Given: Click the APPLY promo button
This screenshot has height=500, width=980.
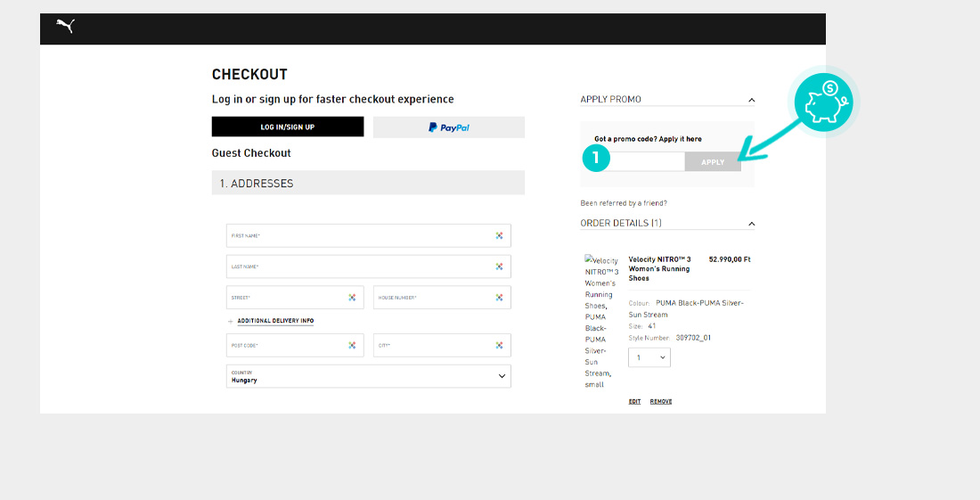Looking at the screenshot, I should (x=713, y=162).
